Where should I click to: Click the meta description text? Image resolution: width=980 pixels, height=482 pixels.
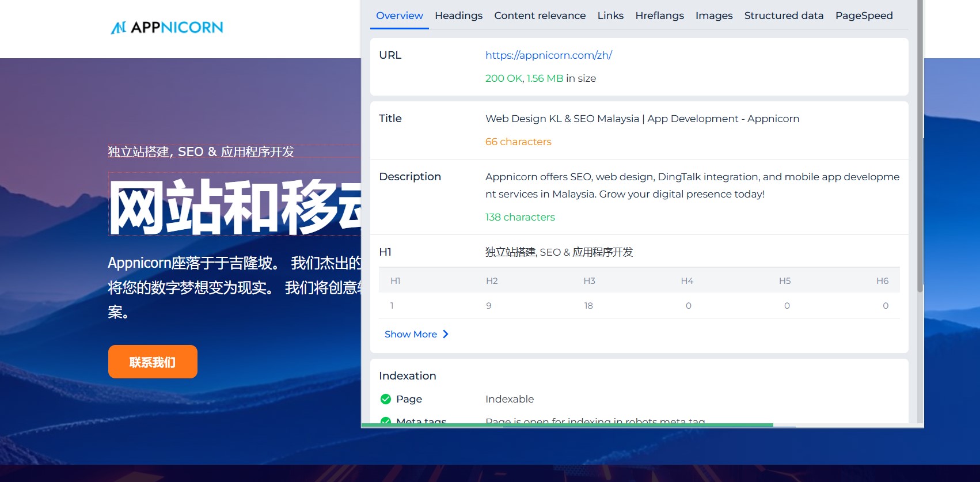click(692, 185)
